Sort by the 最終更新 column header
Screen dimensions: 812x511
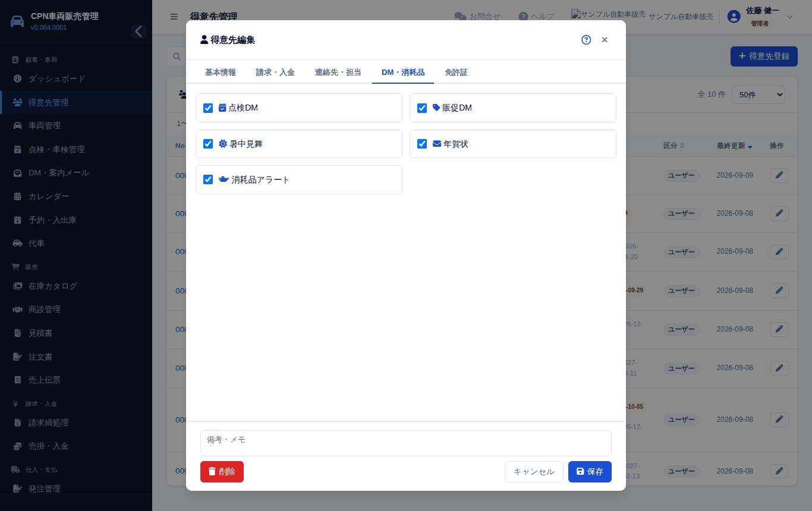pyautogui.click(x=735, y=146)
